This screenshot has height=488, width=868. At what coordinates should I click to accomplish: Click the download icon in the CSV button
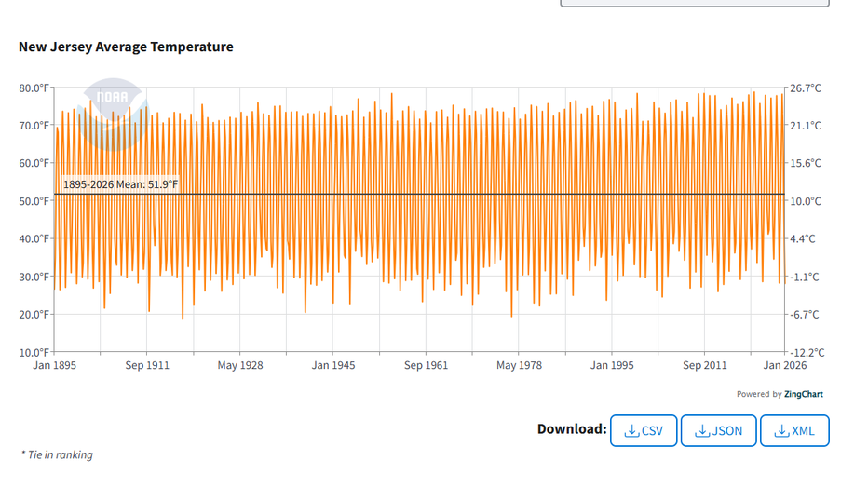tap(631, 431)
